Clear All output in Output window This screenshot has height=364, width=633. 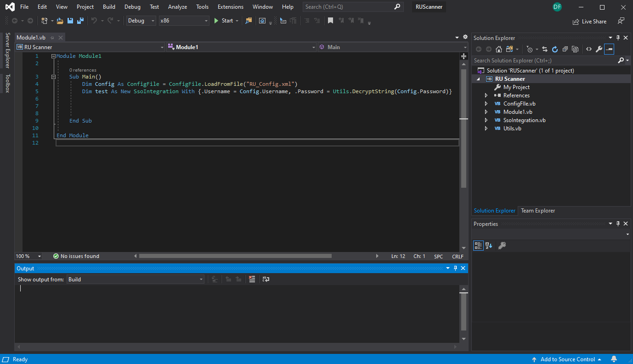252,279
